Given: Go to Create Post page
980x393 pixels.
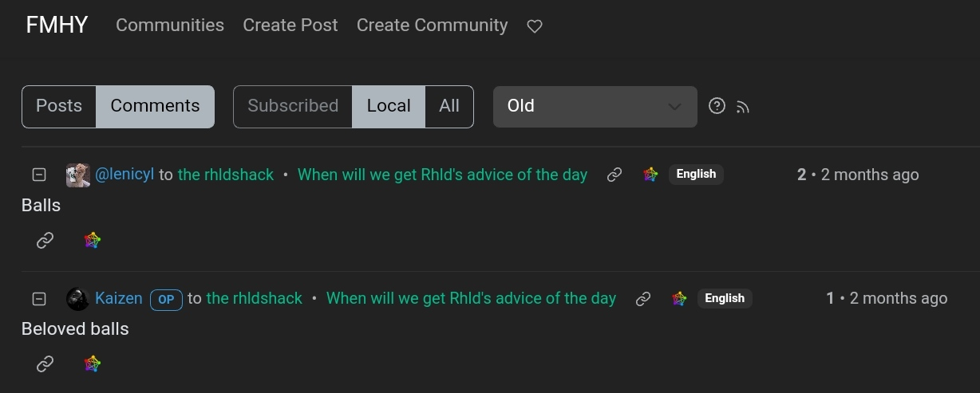Looking at the screenshot, I should coord(290,26).
